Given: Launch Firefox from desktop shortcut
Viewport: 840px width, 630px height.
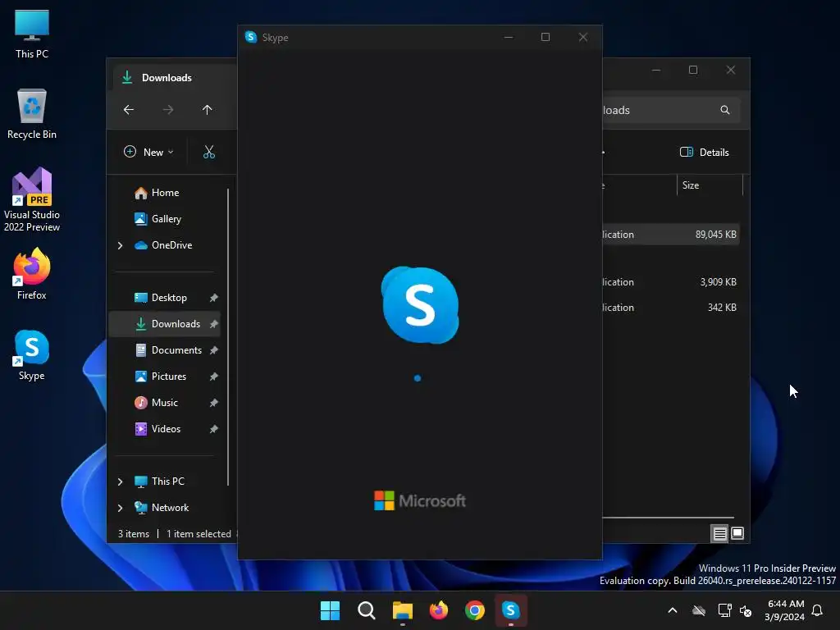Looking at the screenshot, I should pyautogui.click(x=32, y=274).
